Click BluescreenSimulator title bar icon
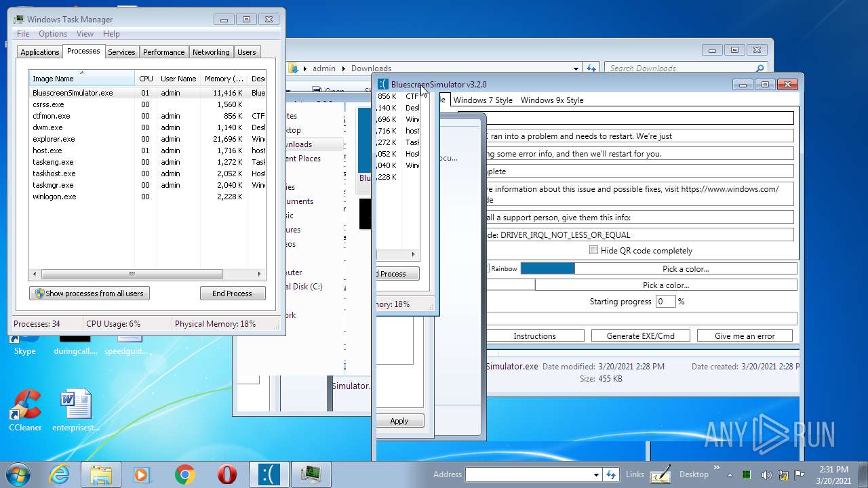The width and height of the screenshot is (868, 488). pyautogui.click(x=383, y=84)
